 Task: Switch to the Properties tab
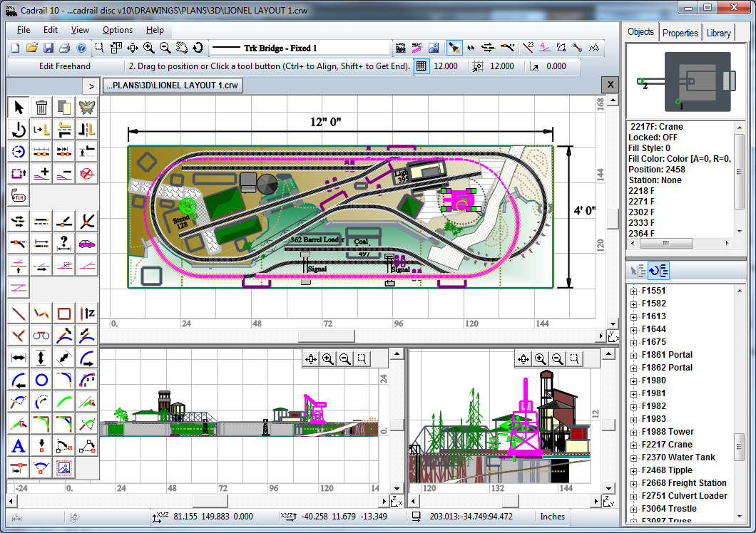680,33
